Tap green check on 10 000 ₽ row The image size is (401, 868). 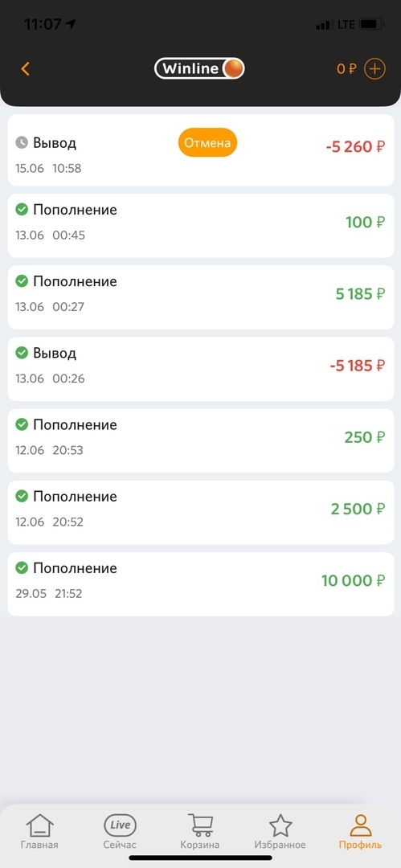pyautogui.click(x=22, y=568)
